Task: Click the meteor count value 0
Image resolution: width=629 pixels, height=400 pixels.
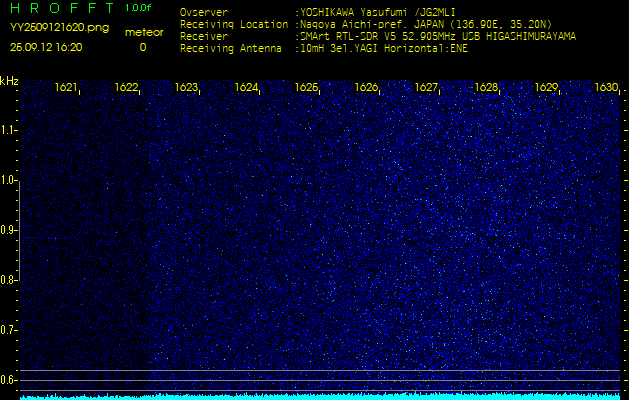Action: tap(143, 47)
